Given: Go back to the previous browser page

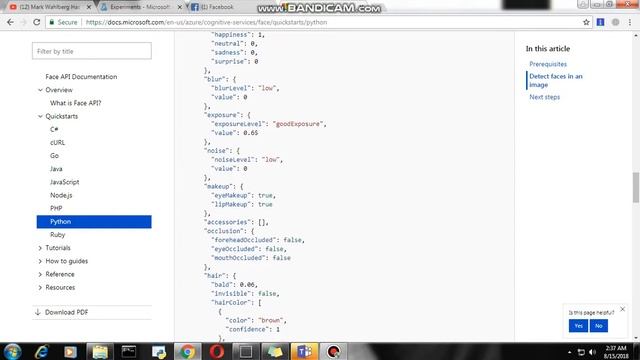Looking at the screenshot, I should [10, 22].
